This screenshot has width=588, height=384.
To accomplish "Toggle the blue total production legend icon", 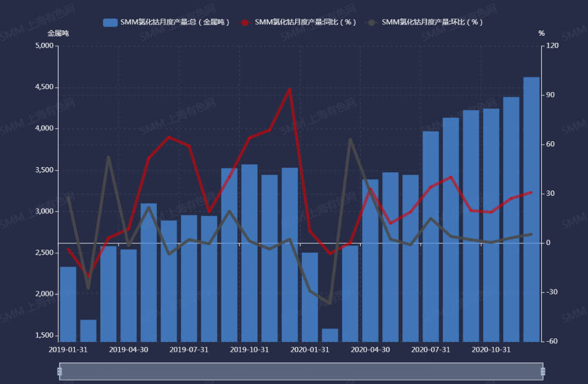I will coord(110,22).
